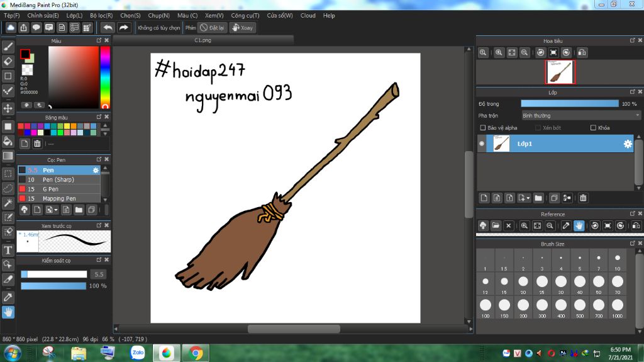Delete layer with trash icon in Lớp panel
The image size is (644, 362).
pos(583,198)
